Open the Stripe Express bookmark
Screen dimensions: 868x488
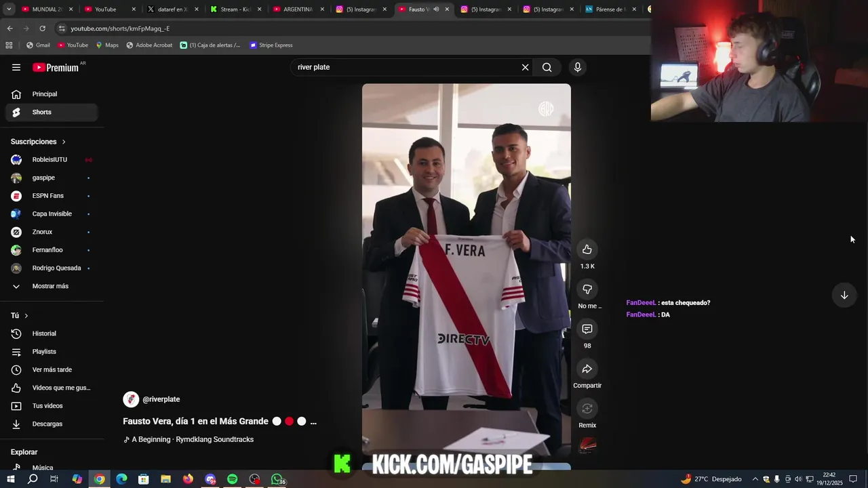coord(271,45)
